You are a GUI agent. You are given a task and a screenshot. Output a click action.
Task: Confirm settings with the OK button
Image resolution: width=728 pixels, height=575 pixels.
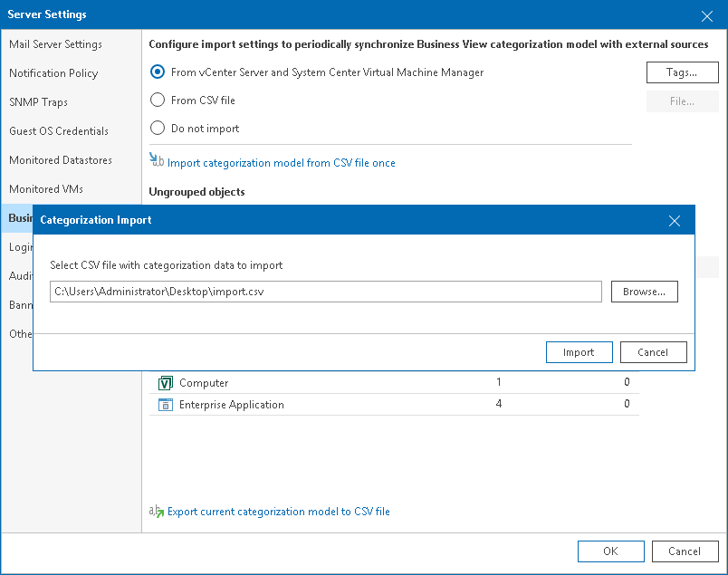point(610,551)
